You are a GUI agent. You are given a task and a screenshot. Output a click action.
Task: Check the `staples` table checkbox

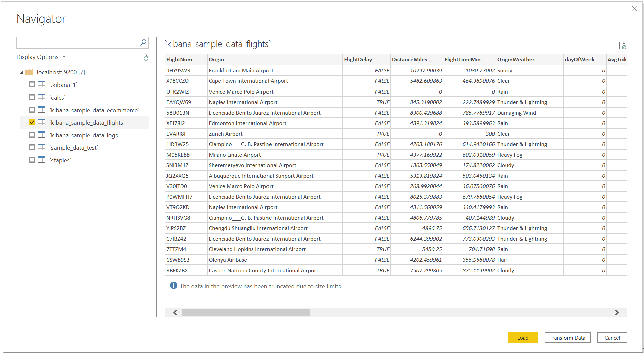pos(32,160)
